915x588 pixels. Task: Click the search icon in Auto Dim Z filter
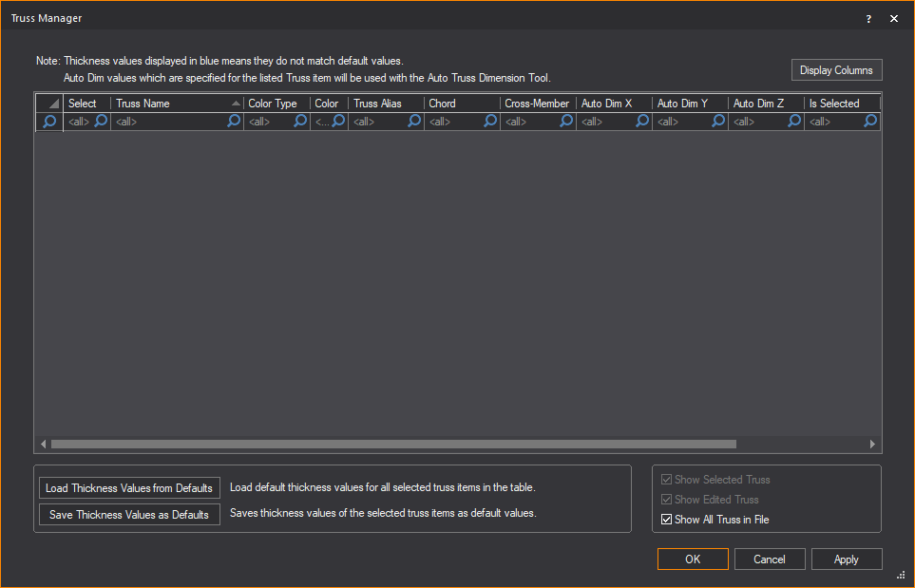[x=794, y=122]
